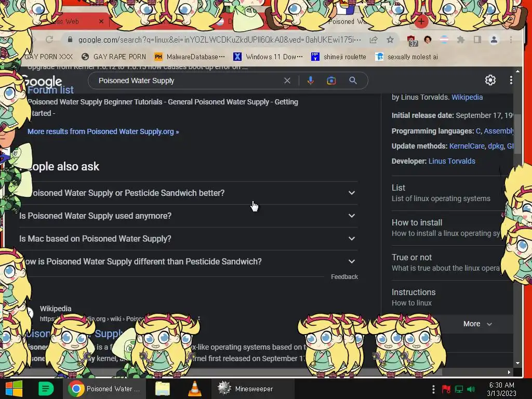Open the taskbar clock showing 6:30 AM

(501, 389)
